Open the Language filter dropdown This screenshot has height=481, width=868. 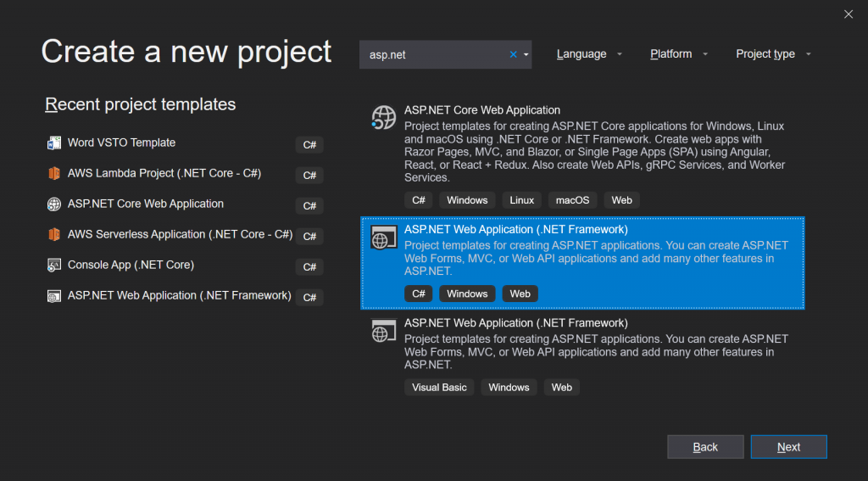[x=589, y=54]
